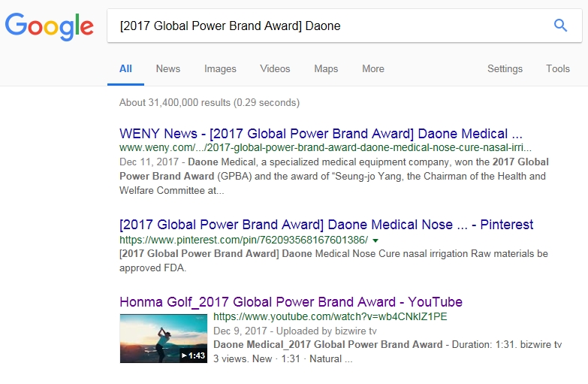This screenshot has height=384, width=588.
Task: Open the Pinterest Daone Medical Nose result
Action: (x=326, y=225)
